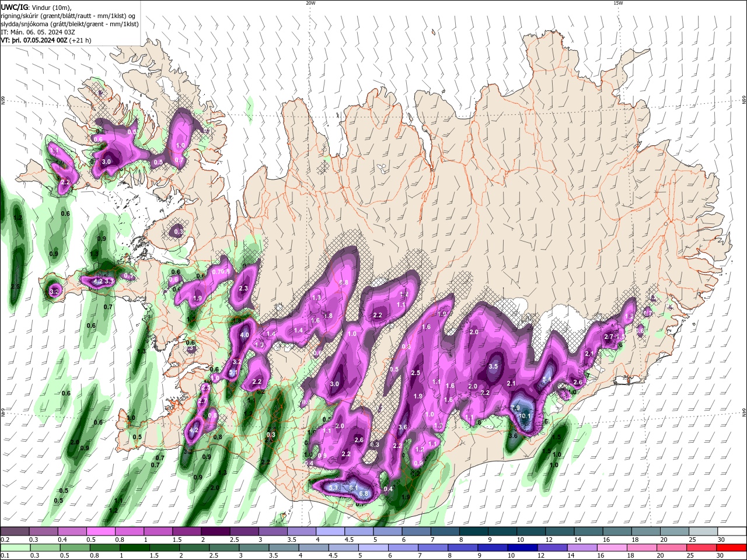The height and width of the screenshot is (560, 747).
Task: Click the white swatch labeled 30 in the purple row
Action: pyautogui.click(x=731, y=531)
